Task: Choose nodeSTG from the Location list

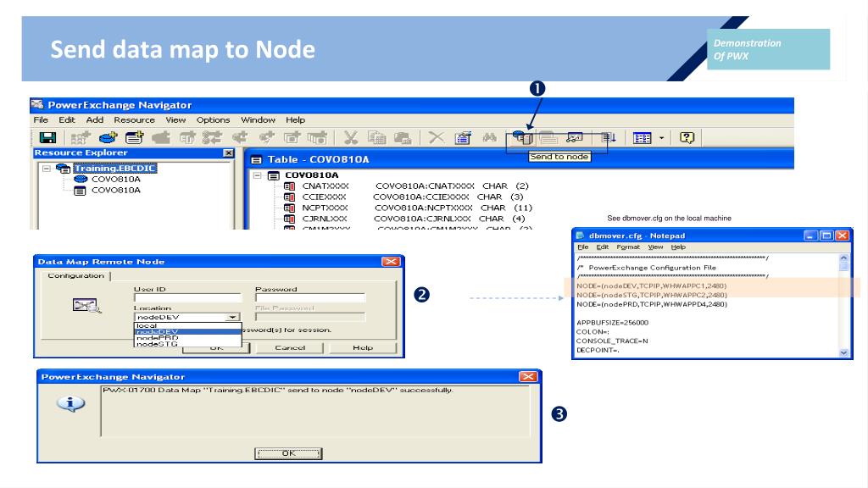Action: tap(187, 344)
